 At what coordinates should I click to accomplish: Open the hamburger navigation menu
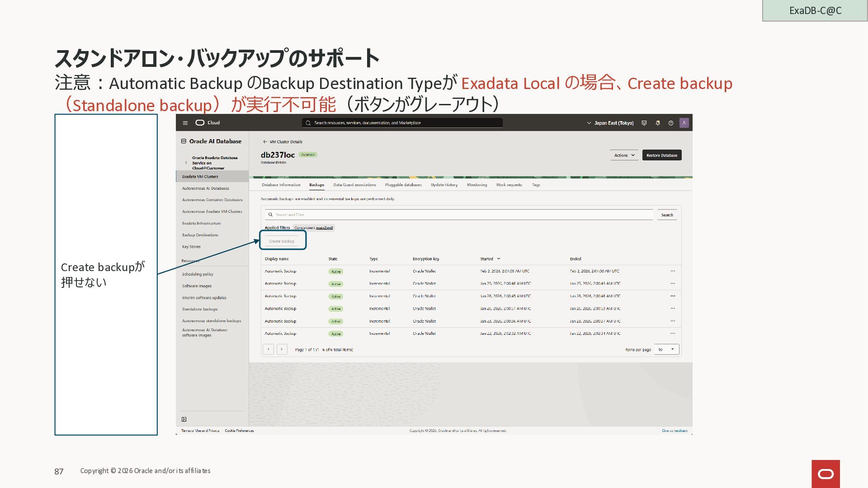[x=185, y=123]
